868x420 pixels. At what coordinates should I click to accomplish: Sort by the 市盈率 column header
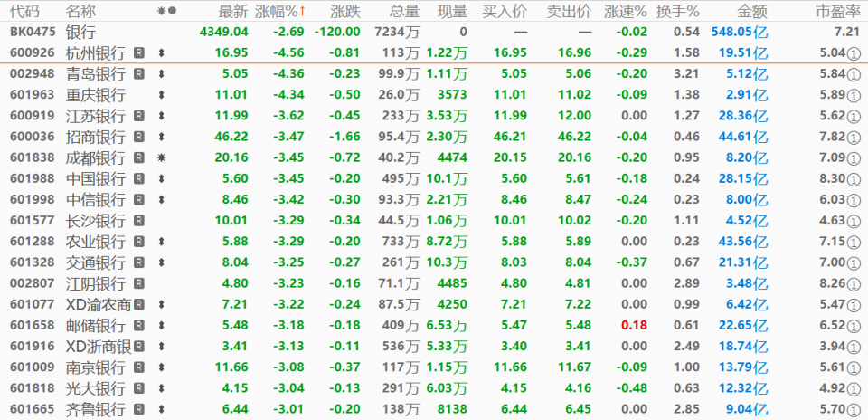[x=838, y=11]
